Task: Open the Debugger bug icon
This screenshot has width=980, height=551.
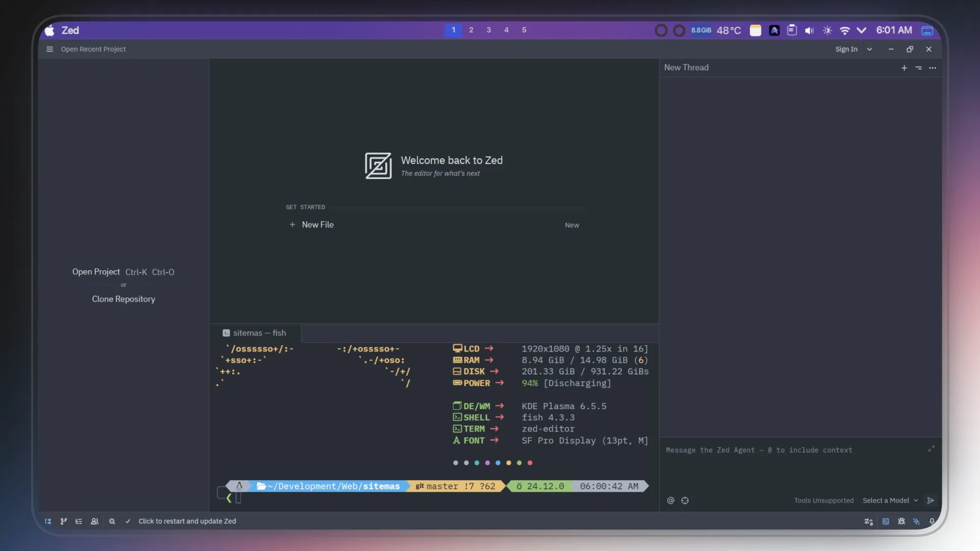Action: 902,521
